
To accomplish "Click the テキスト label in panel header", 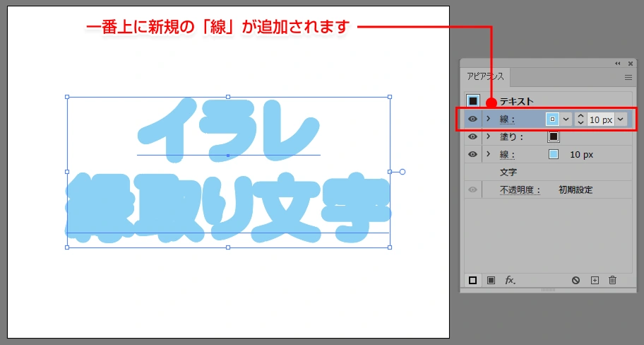I will (x=517, y=101).
